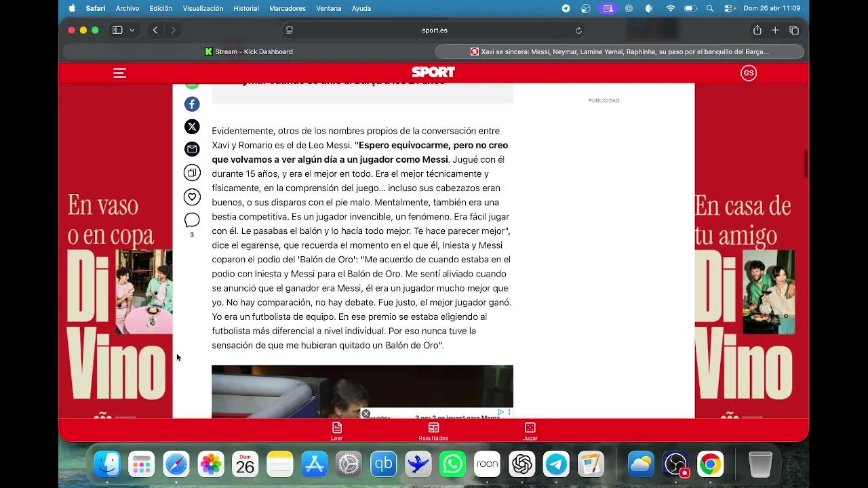Open Finder from the Dock
Viewport: 868px width, 488px height.
tap(107, 464)
